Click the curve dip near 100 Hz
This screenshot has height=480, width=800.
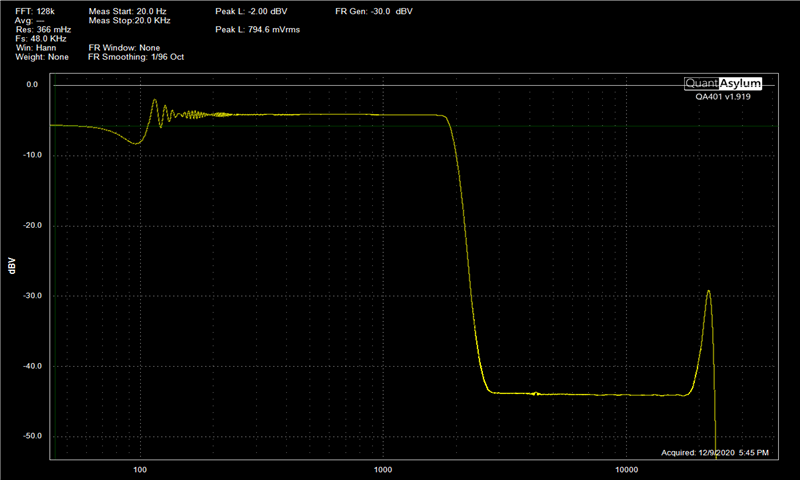136,143
